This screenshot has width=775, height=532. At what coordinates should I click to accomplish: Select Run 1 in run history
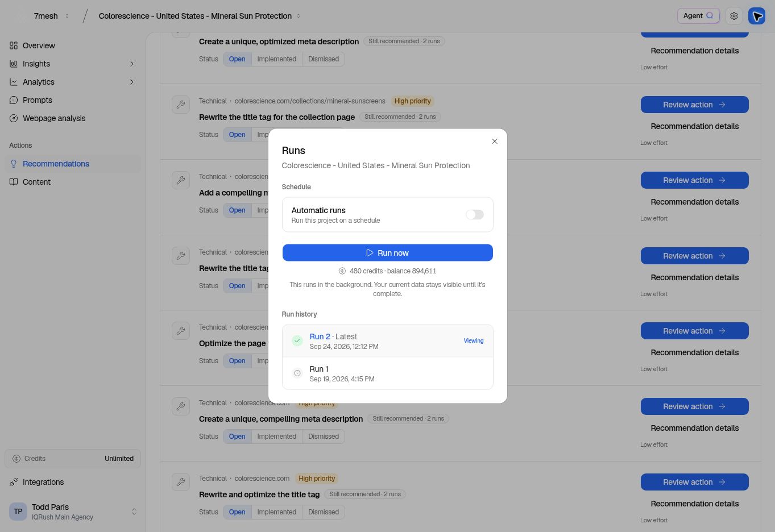[x=388, y=373]
